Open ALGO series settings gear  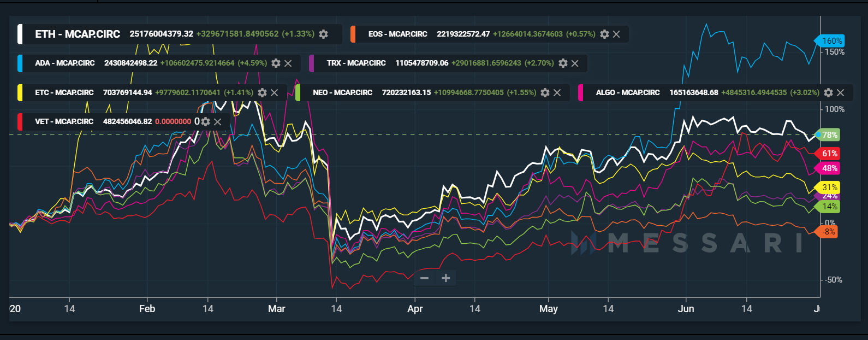tap(828, 92)
